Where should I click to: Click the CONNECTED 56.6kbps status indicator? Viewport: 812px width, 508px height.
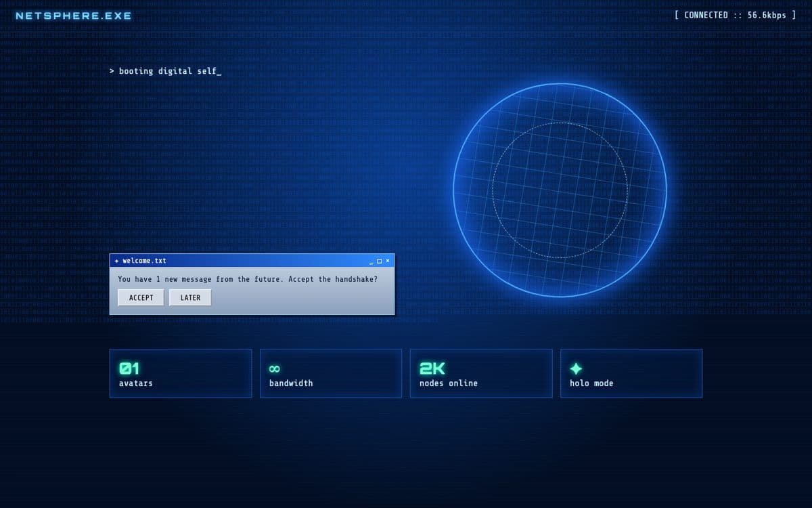click(735, 15)
